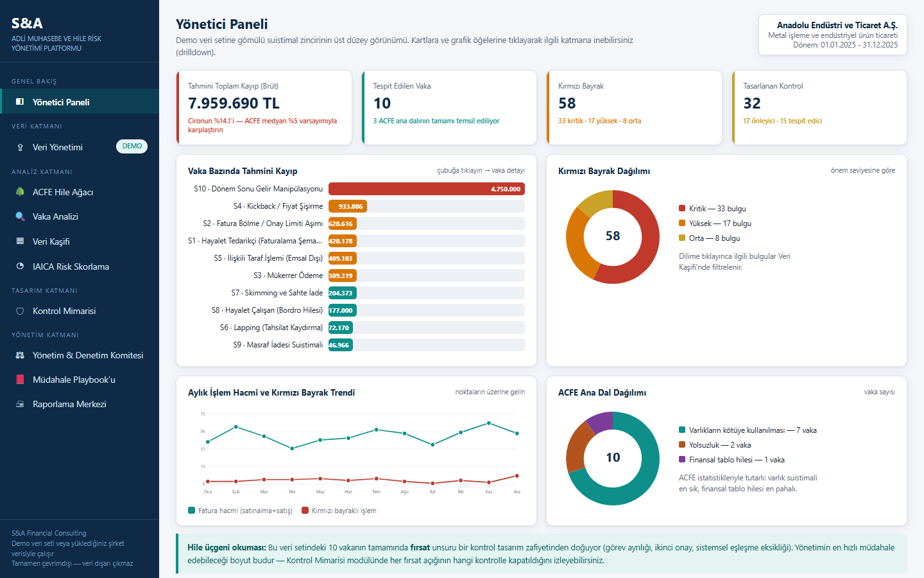Click the S9 Masraf İadesi Suistimali bar
Screen dimensions: 924x578
tap(341, 345)
